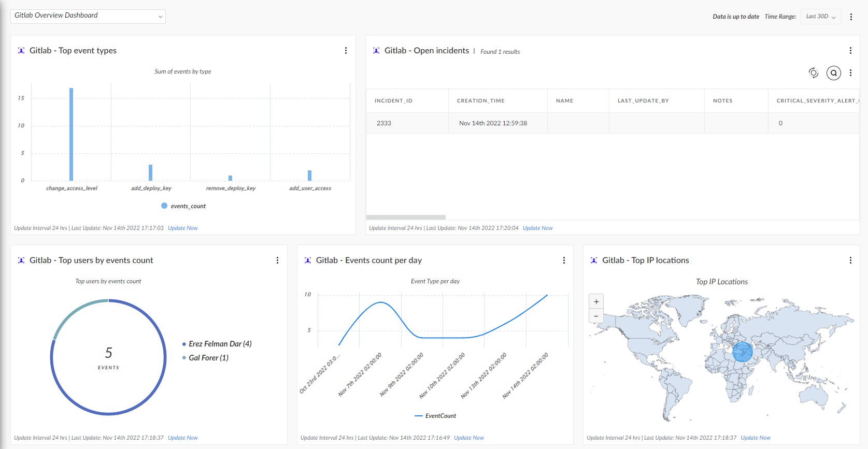
Task: Toggle the Gal Forer (1) legend entry
Action: 206,358
